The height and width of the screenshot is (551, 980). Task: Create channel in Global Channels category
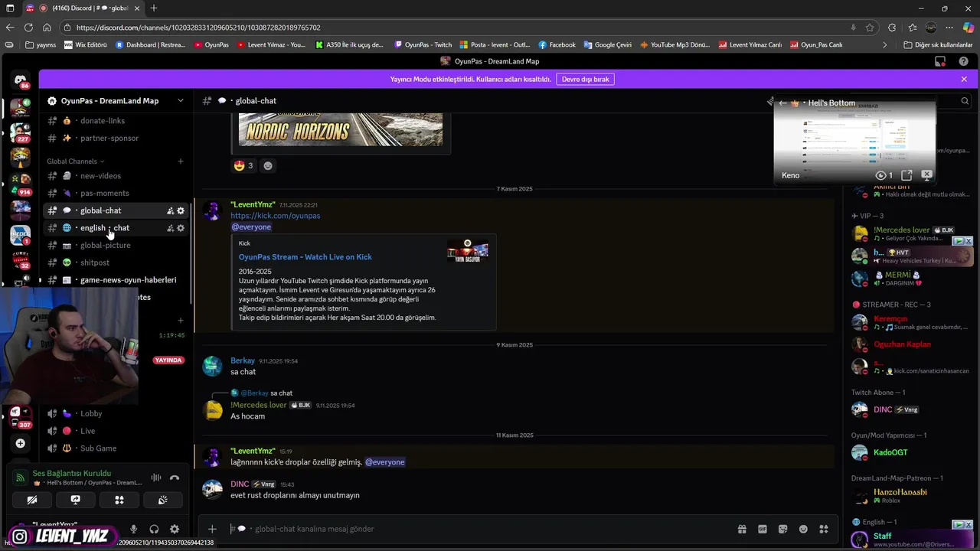(181, 161)
